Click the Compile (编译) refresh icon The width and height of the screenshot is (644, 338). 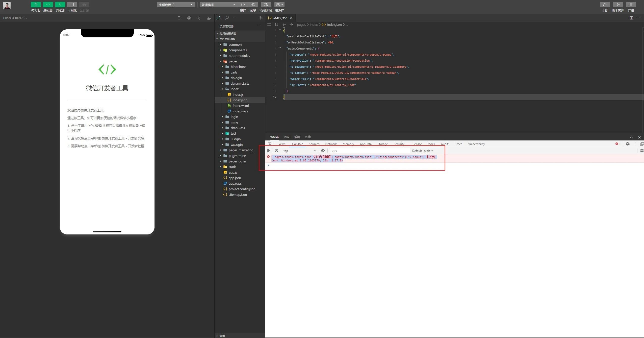[x=243, y=5]
